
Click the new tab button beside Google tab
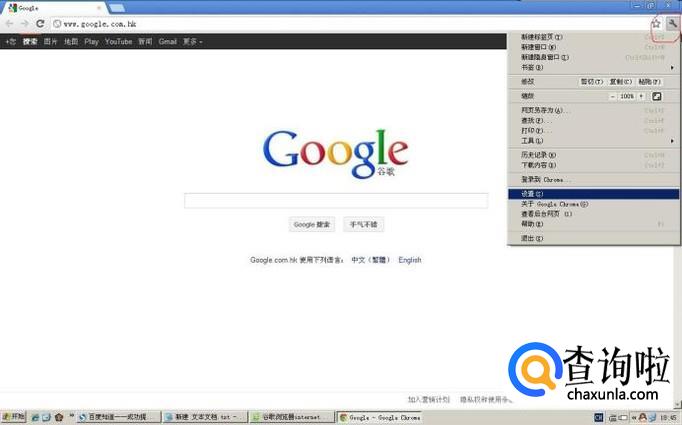click(x=116, y=8)
